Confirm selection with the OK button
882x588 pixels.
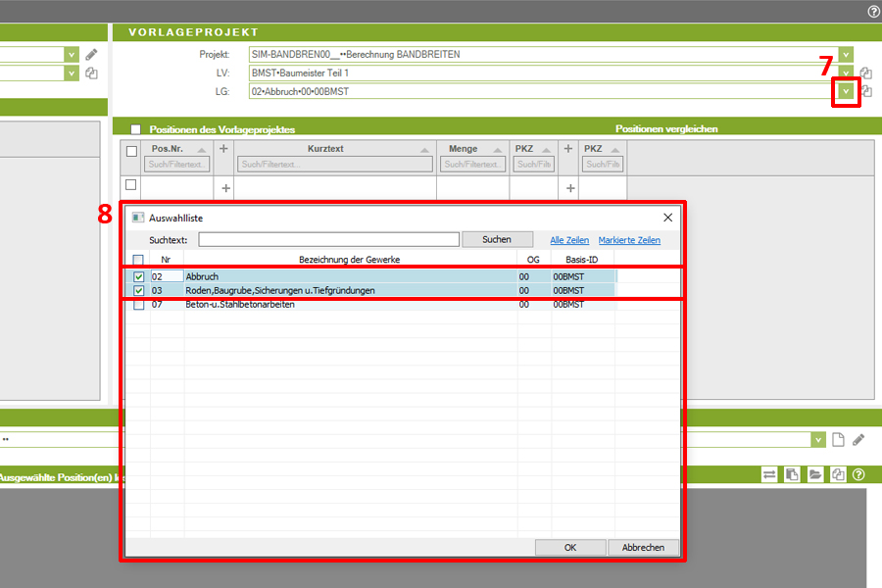570,548
